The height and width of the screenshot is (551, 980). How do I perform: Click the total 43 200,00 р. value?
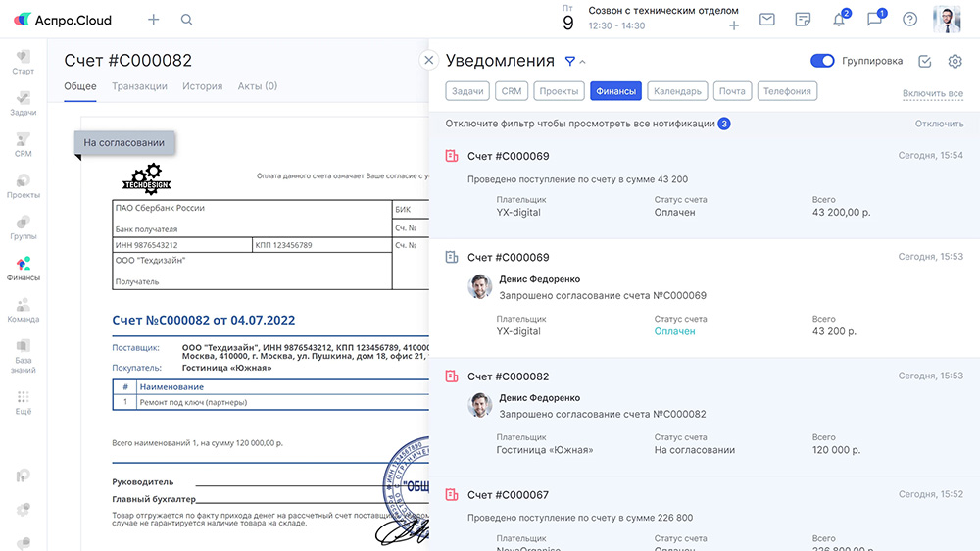click(x=841, y=213)
